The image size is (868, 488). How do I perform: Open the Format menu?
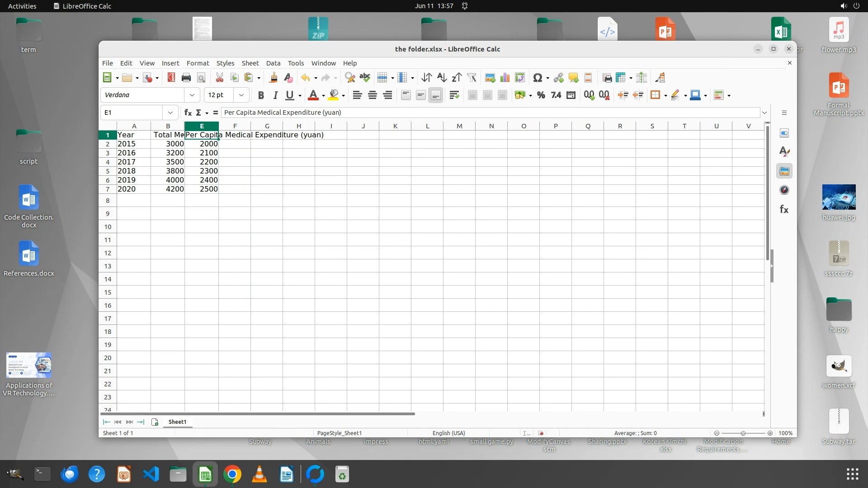[198, 63]
